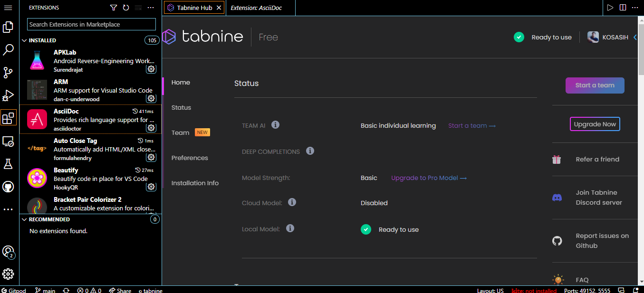Click the Upgrade Now button
This screenshot has height=293, width=644.
(595, 124)
